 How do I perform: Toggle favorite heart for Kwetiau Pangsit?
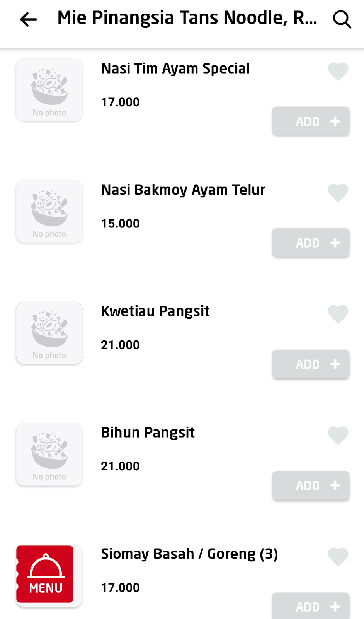pyautogui.click(x=338, y=314)
